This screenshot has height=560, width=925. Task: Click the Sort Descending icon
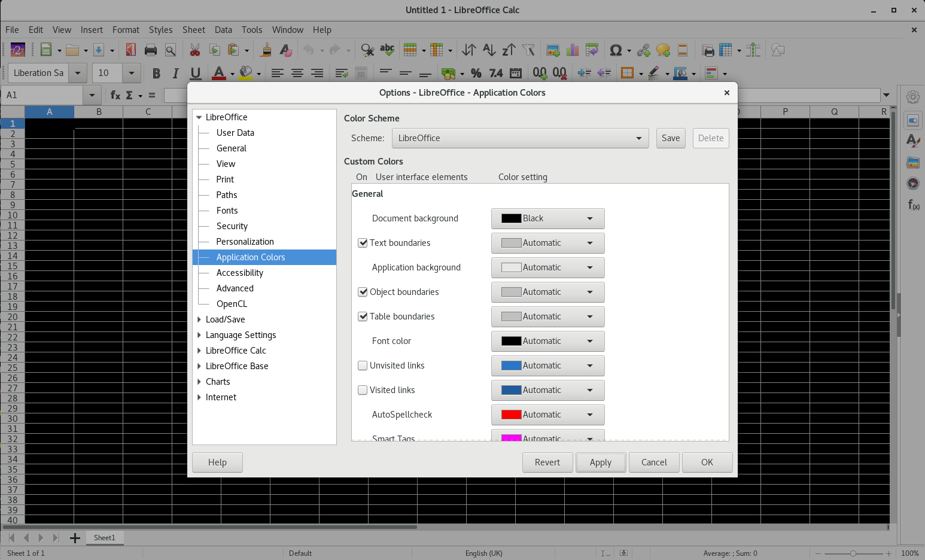click(509, 50)
